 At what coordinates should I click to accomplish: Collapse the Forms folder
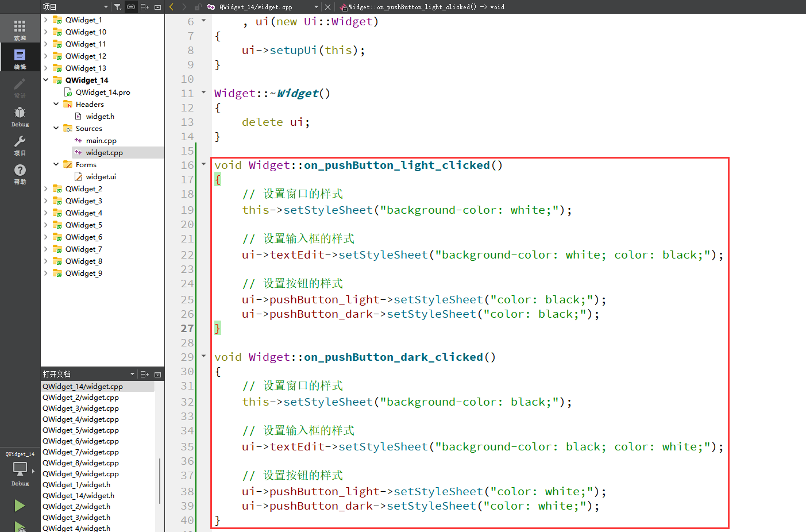tap(56, 164)
